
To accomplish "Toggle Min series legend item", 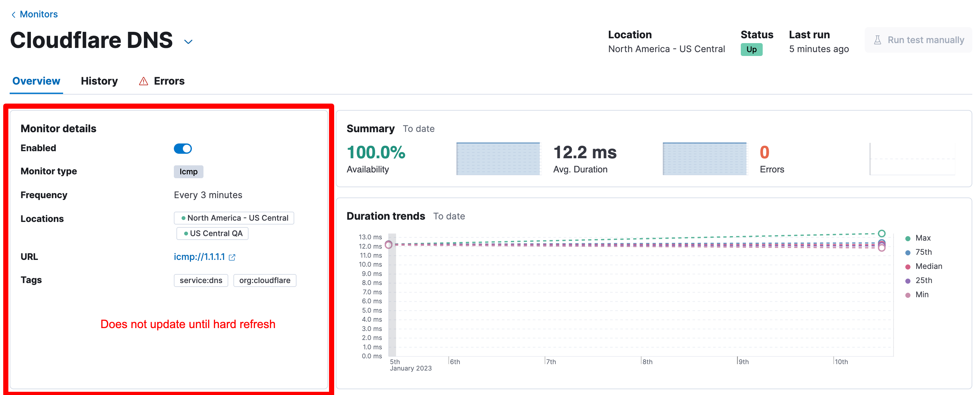I will tap(921, 295).
